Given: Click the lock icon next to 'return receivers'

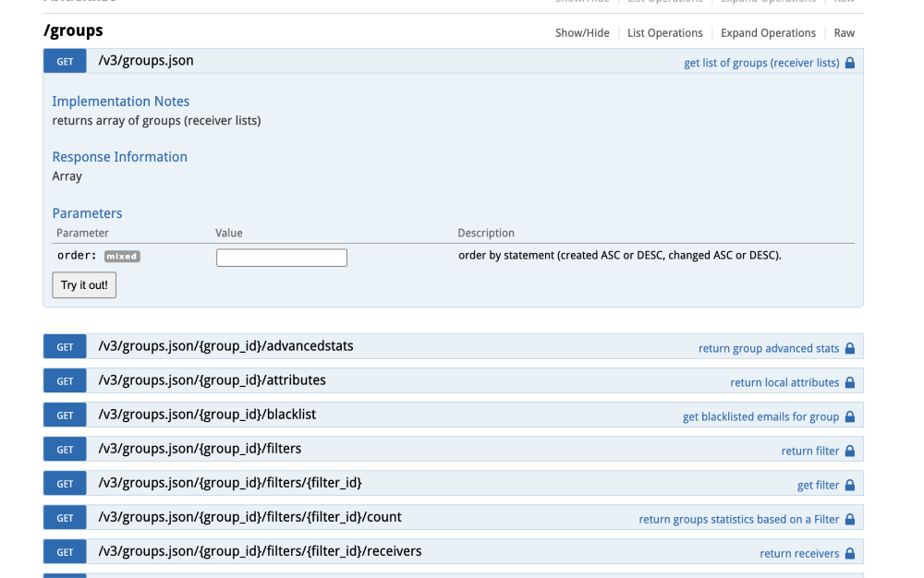Looking at the screenshot, I should 848,552.
